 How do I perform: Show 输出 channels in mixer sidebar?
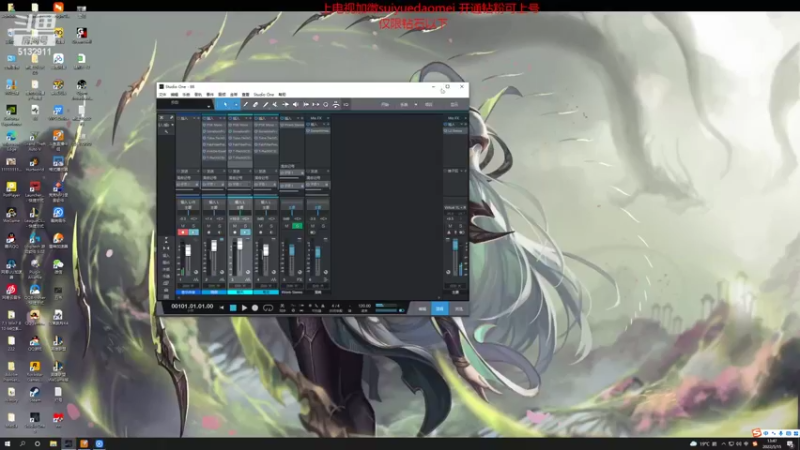pos(166,262)
